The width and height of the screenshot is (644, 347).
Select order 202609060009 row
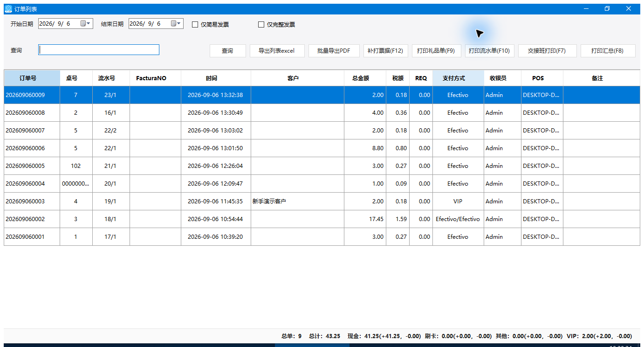pyautogui.click(x=322, y=95)
